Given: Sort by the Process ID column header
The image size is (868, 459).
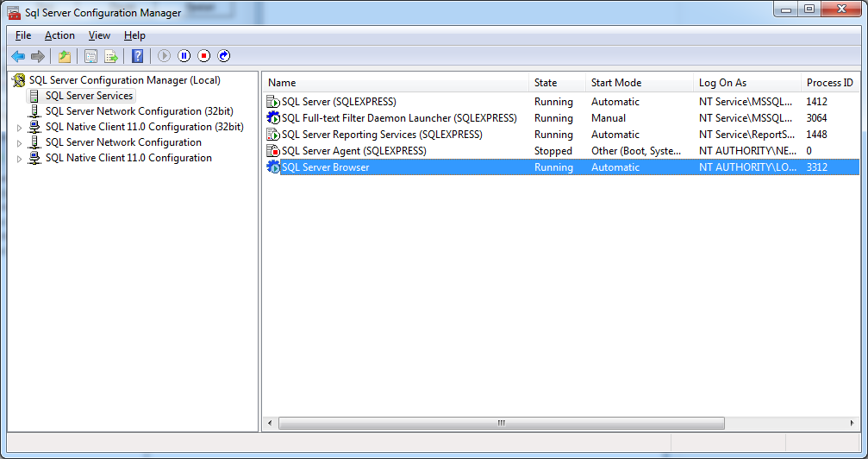Looking at the screenshot, I should [830, 83].
